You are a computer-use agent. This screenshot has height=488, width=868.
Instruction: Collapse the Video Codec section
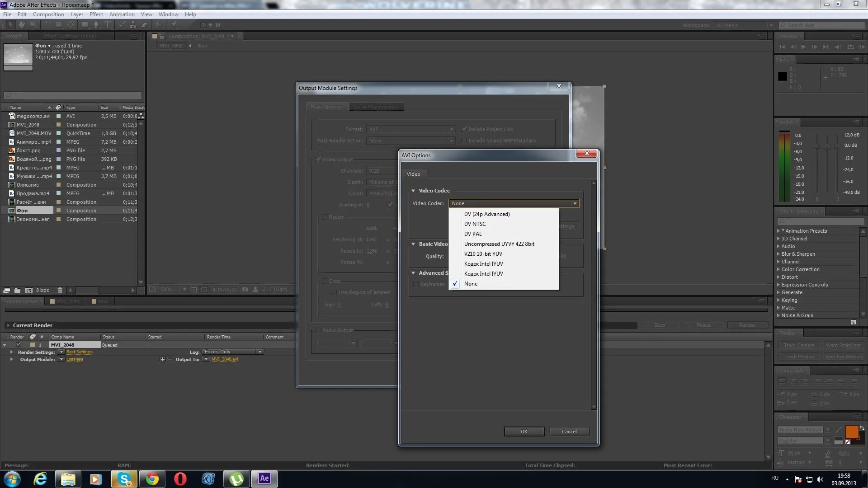coord(413,191)
